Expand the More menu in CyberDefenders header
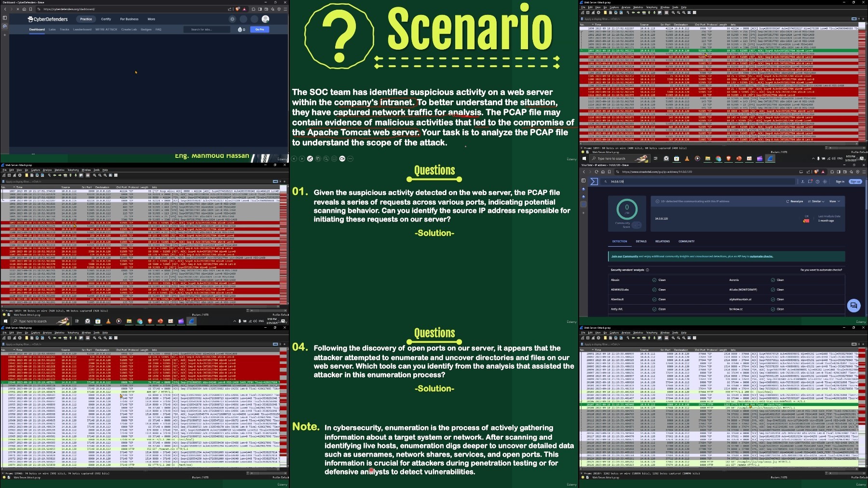 coord(151,19)
